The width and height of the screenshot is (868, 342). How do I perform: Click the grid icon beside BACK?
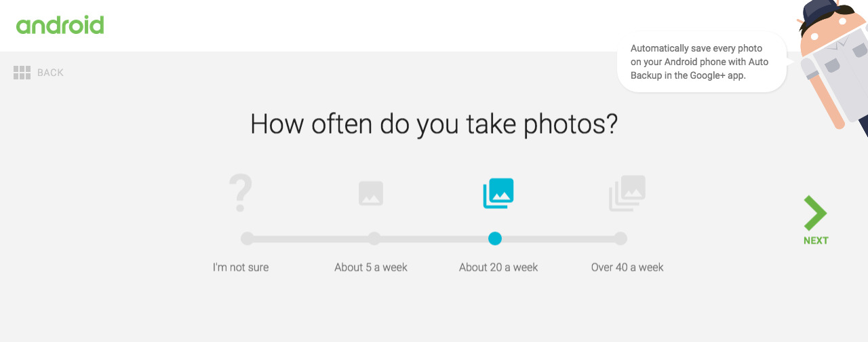tap(22, 73)
